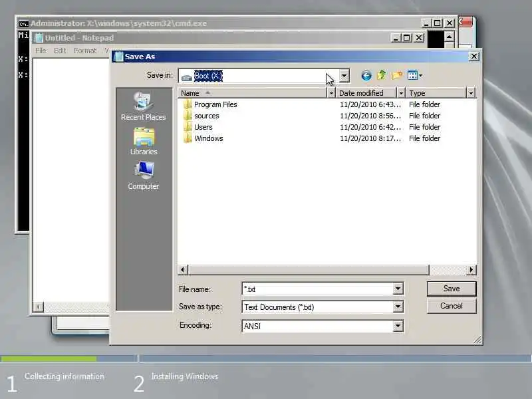Click the Boot (X:) drive icon in Save in
The image size is (532, 399).
pyautogui.click(x=187, y=76)
